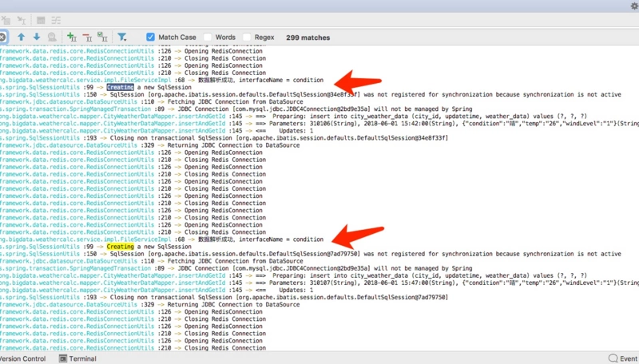Open the Terminal tool window
The width and height of the screenshot is (639, 364).
(77, 358)
